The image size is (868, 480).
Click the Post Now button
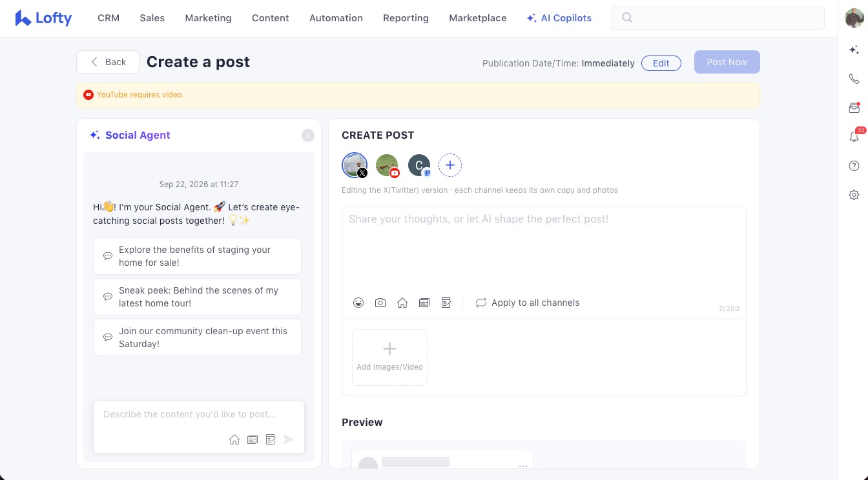click(727, 62)
